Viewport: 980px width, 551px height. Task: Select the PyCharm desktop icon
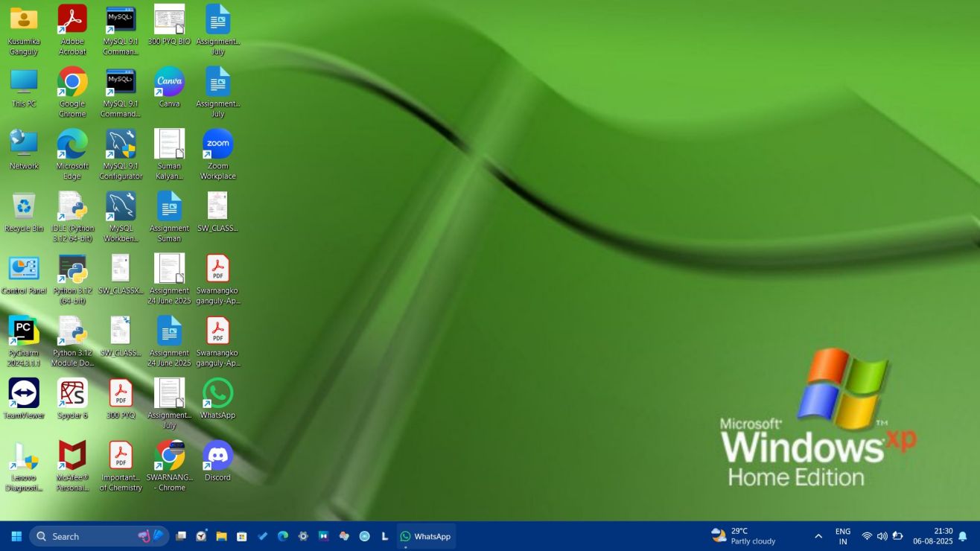tap(24, 331)
